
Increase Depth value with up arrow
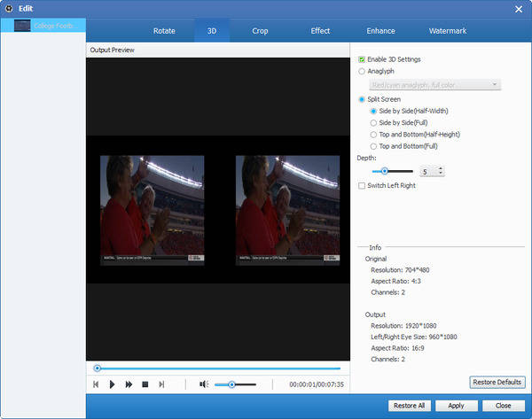441,167
